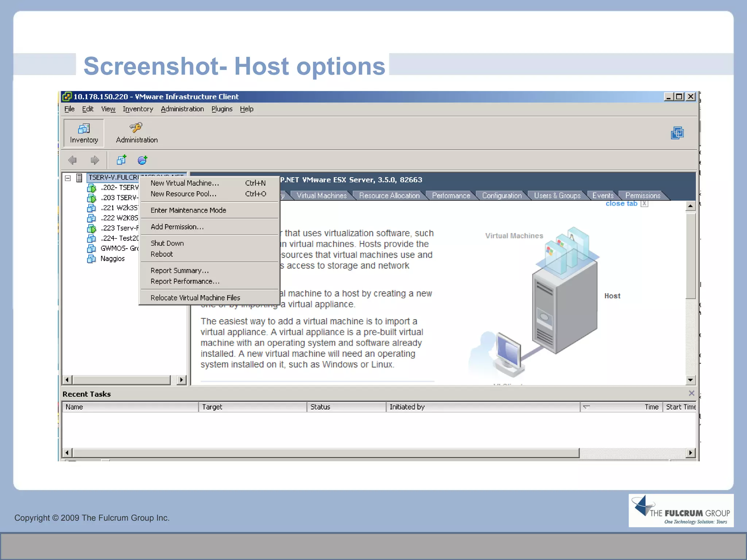Click Recent Tasks horizontal scrollbar right arrow

pyautogui.click(x=690, y=453)
